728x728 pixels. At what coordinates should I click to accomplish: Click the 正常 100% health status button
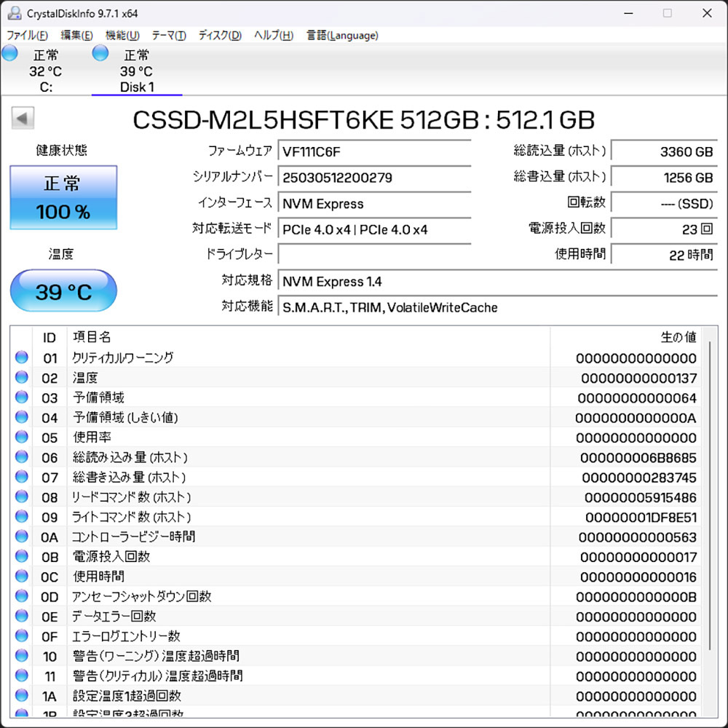[63, 197]
